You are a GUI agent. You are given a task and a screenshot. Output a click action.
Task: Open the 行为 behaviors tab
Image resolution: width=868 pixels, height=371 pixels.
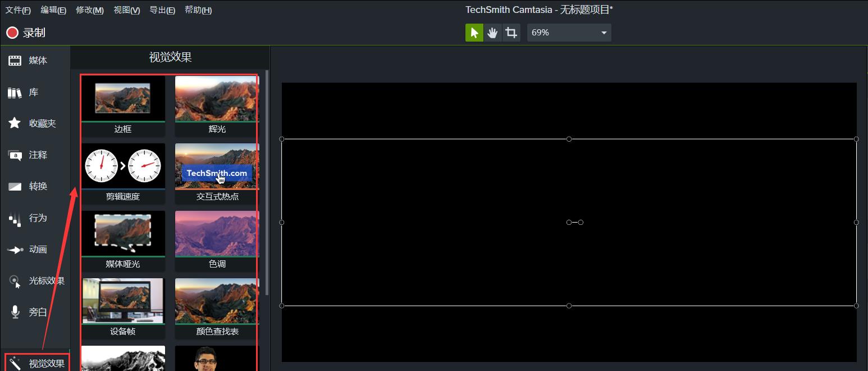click(x=35, y=218)
